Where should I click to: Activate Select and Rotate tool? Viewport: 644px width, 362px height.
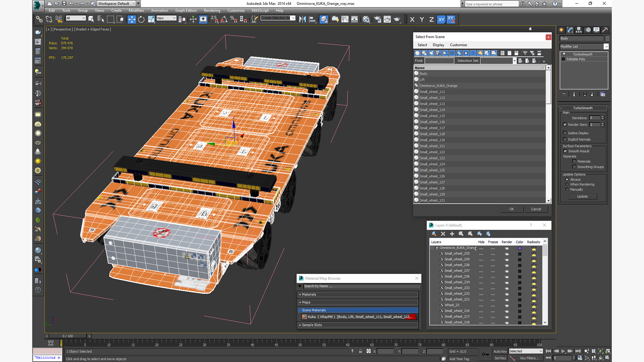pos(142,19)
